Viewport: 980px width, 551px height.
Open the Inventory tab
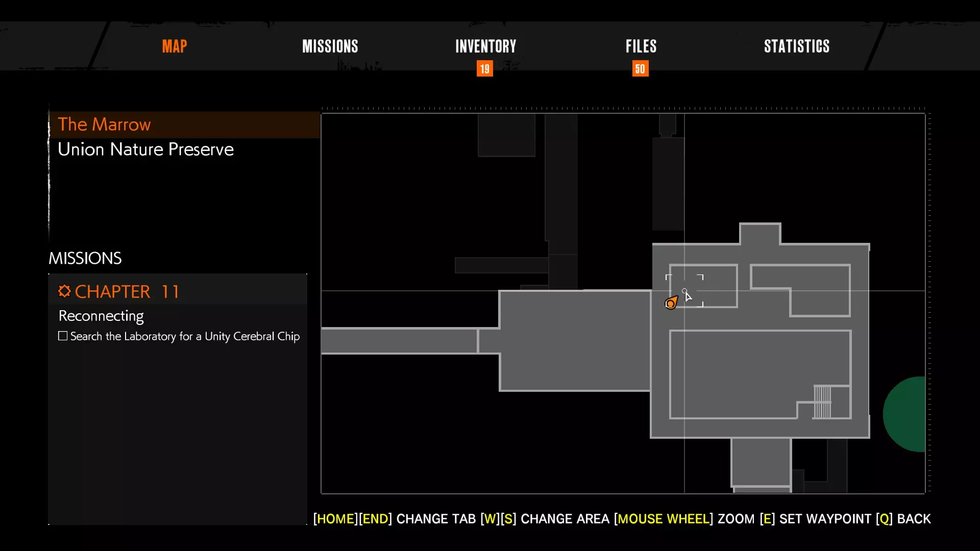pos(485,46)
